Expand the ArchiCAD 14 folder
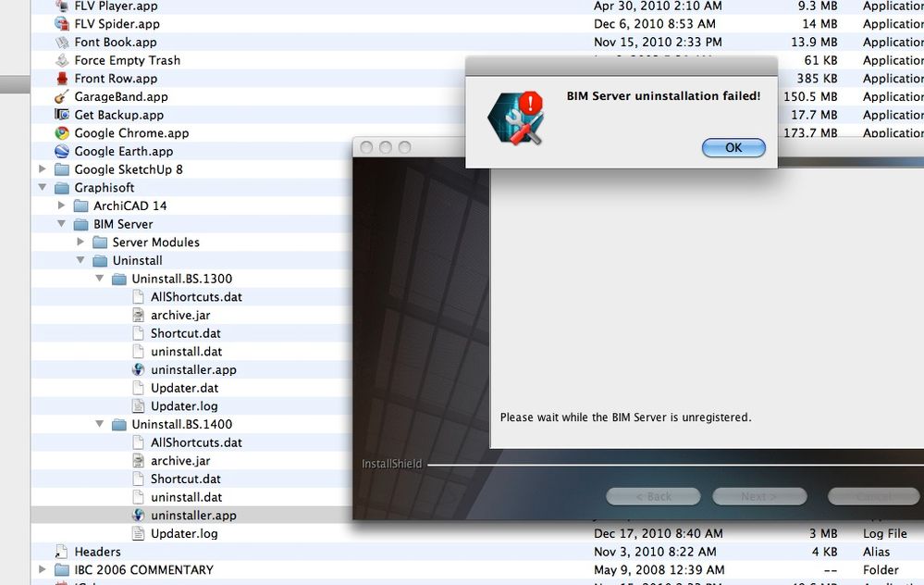The image size is (924, 585). click(x=61, y=205)
